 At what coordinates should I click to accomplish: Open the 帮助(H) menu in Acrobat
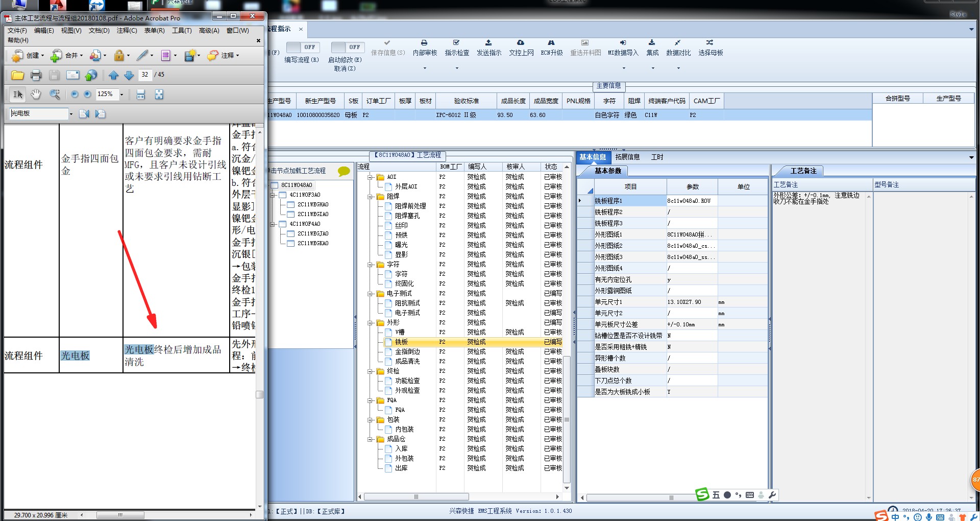[18, 40]
